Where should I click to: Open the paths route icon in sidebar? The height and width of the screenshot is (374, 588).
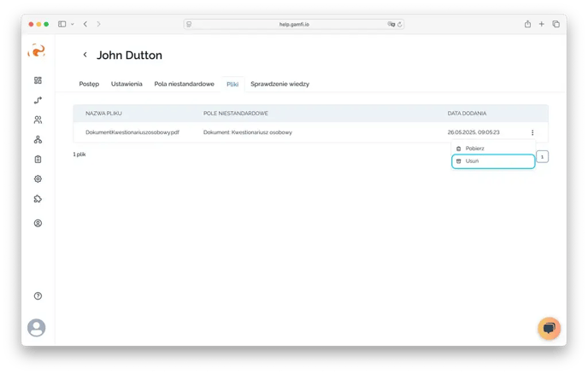pos(38,100)
